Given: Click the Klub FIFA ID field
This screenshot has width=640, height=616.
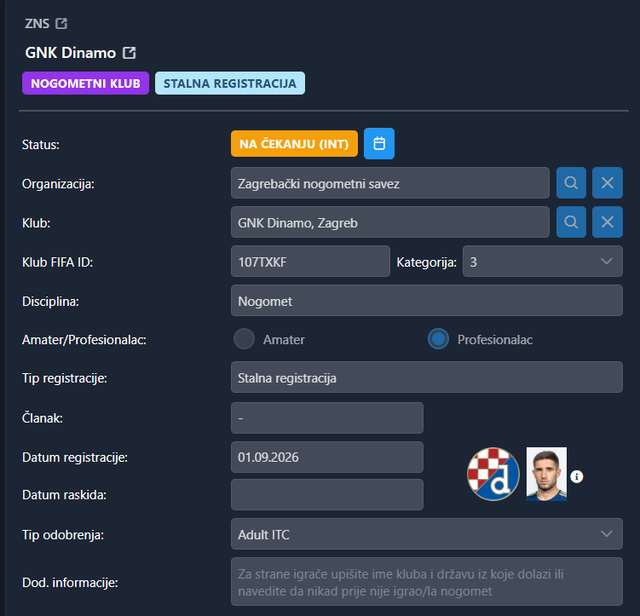Looking at the screenshot, I should [x=311, y=261].
